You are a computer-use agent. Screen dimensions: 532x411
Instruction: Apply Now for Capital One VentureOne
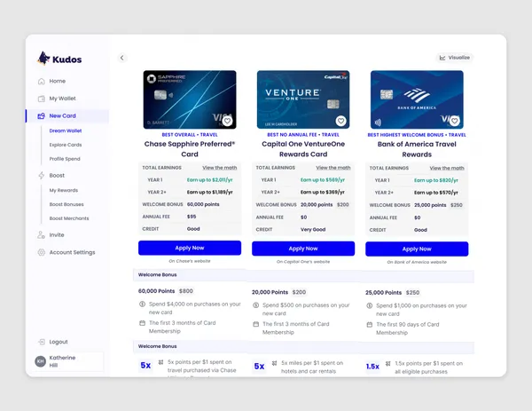[x=303, y=249]
